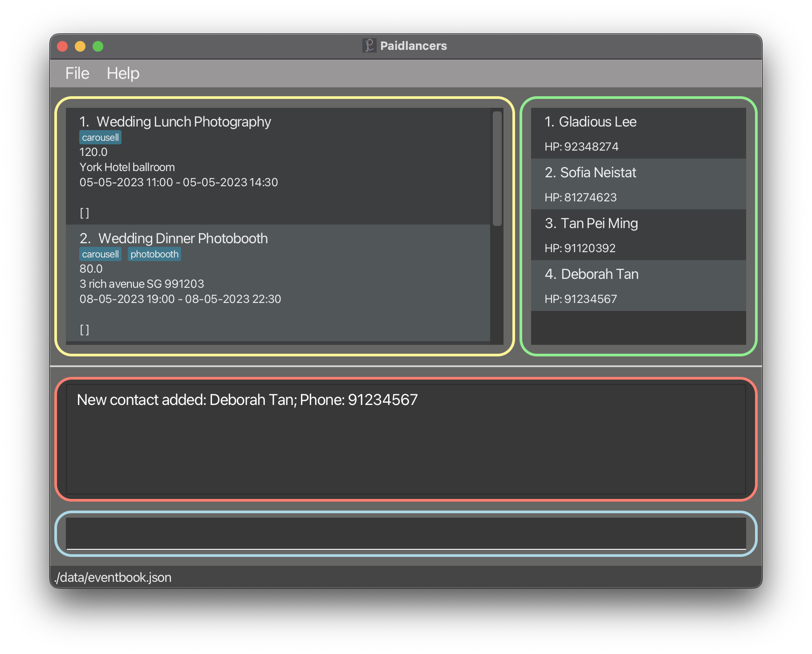Select contact Tan Pei Ming
Screen dimensions: 812x654
(638, 235)
